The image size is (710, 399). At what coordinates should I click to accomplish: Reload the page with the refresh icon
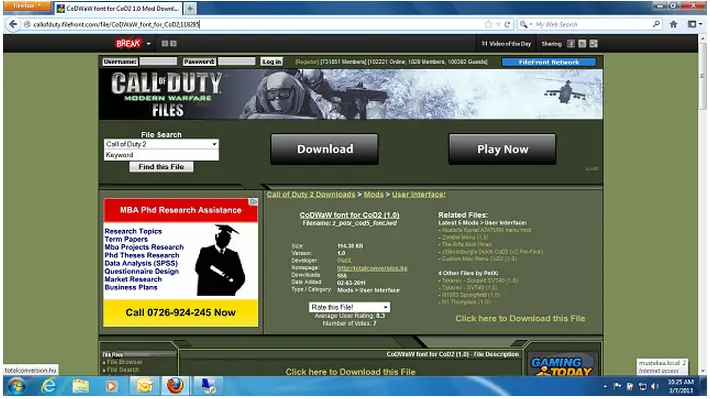click(507, 24)
